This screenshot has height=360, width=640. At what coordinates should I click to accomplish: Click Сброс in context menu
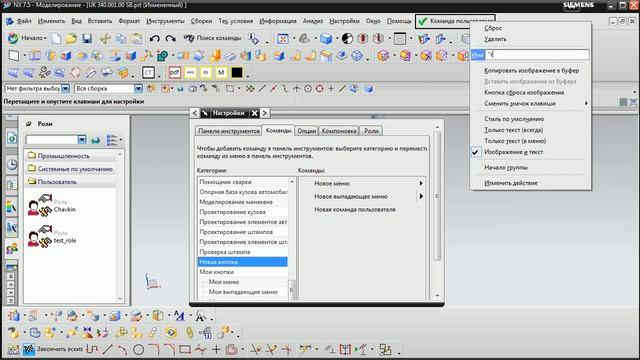[493, 28]
